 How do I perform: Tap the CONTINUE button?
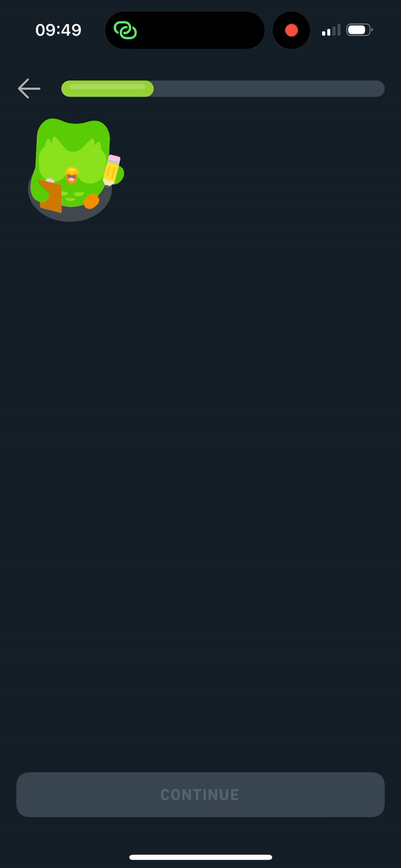pyautogui.click(x=200, y=795)
